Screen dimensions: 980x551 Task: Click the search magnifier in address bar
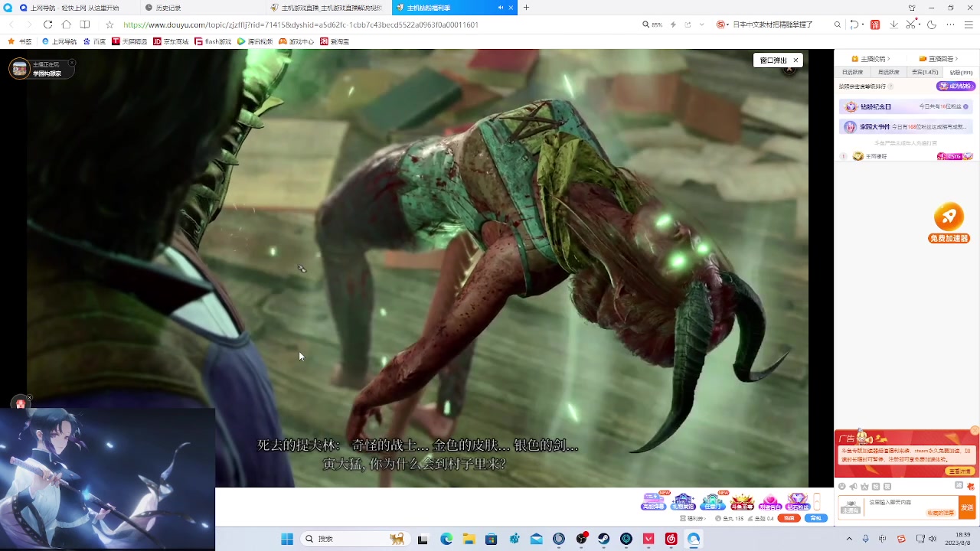click(837, 24)
